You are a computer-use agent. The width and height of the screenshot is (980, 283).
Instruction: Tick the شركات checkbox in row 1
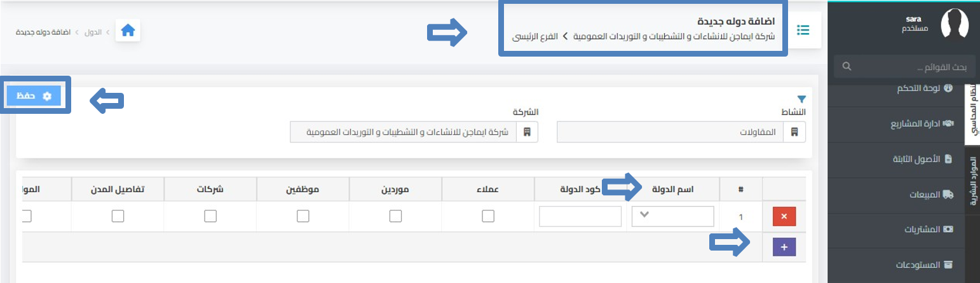[x=210, y=216]
